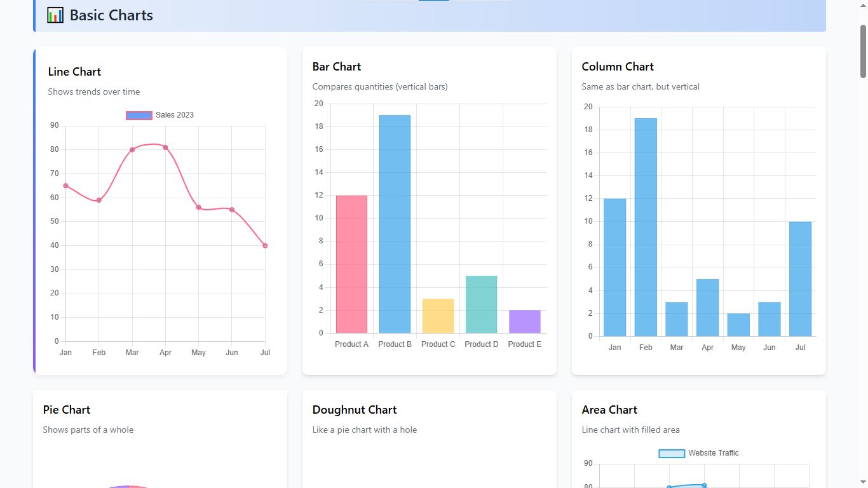Viewport: 868px width, 488px height.
Task: Click the Doughnut Chart card heading
Action: point(355,410)
